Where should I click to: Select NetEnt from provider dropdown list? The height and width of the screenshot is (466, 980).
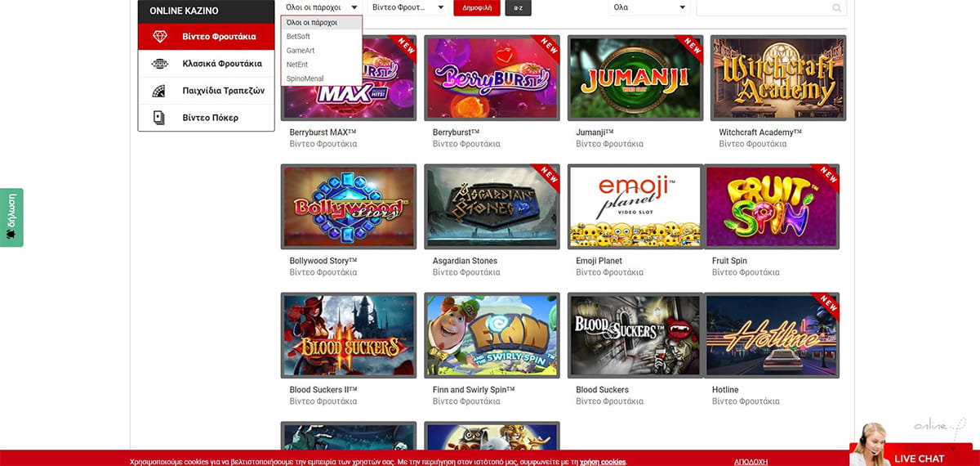pyautogui.click(x=321, y=65)
